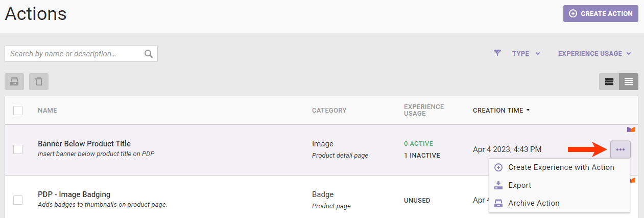The width and height of the screenshot is (644, 218).
Task: Check the Banner Below Product Title row checkbox
Action: 18,149
